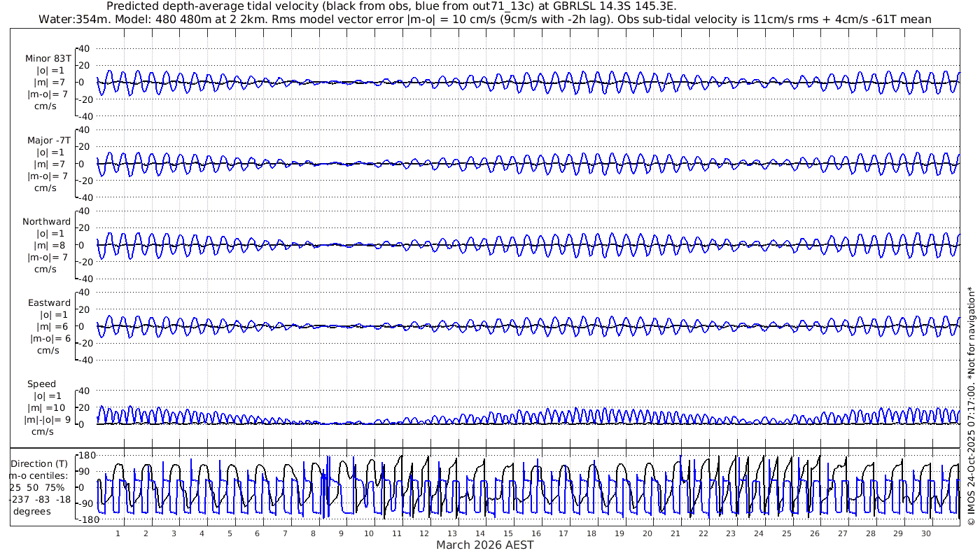The height and width of the screenshot is (560, 980).
Task: Select the "|m-o|= 6" value beside Eastward
Action: 50,339
